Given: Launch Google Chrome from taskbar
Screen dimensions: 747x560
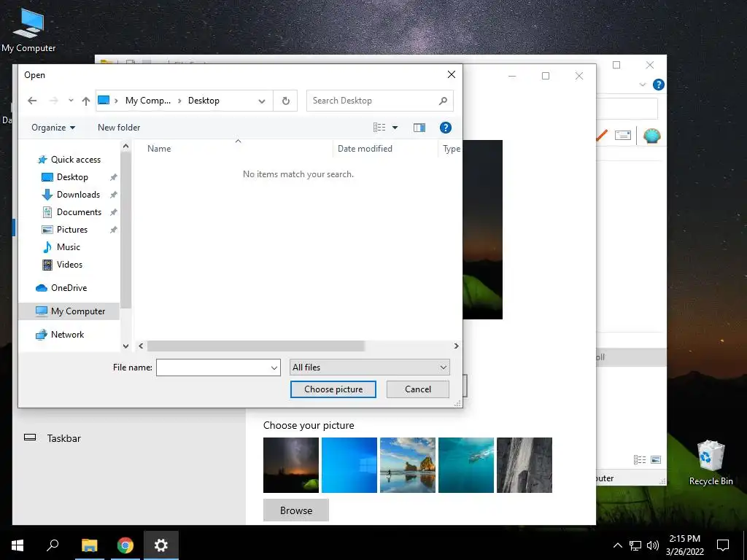Looking at the screenshot, I should 125,545.
